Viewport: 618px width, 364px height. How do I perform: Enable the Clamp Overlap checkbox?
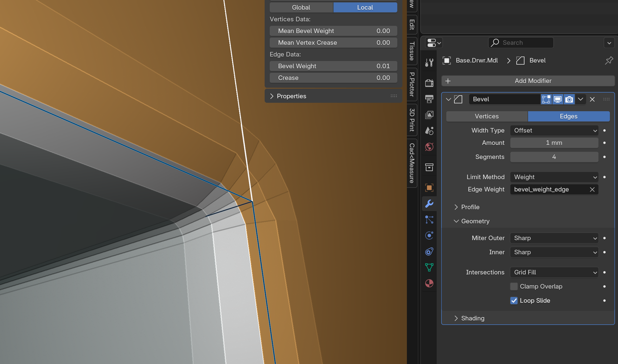(x=514, y=286)
